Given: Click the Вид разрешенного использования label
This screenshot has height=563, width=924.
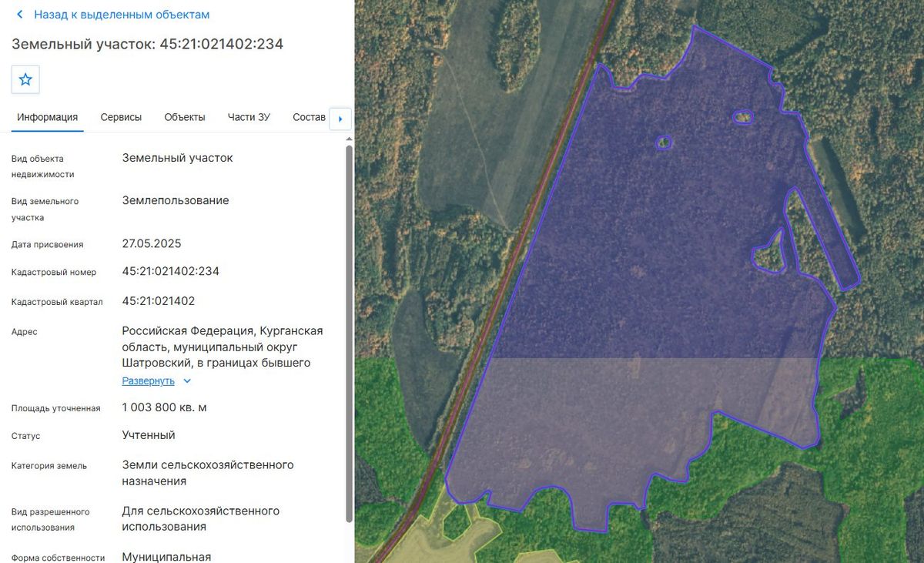Looking at the screenshot, I should tap(51, 520).
